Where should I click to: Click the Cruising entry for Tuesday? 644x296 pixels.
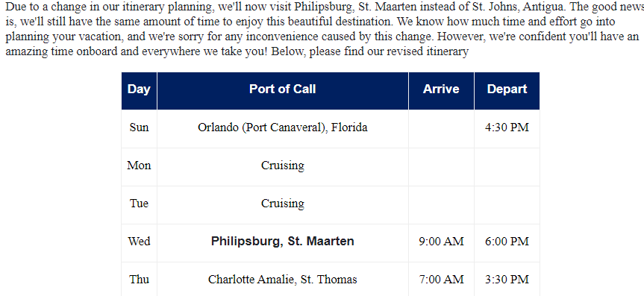[x=283, y=205]
